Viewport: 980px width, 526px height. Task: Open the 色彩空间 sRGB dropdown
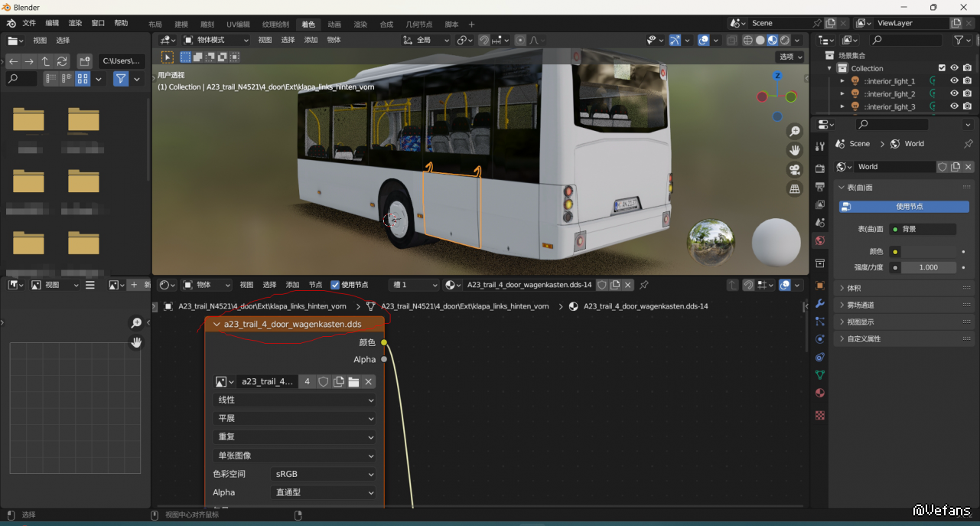324,474
